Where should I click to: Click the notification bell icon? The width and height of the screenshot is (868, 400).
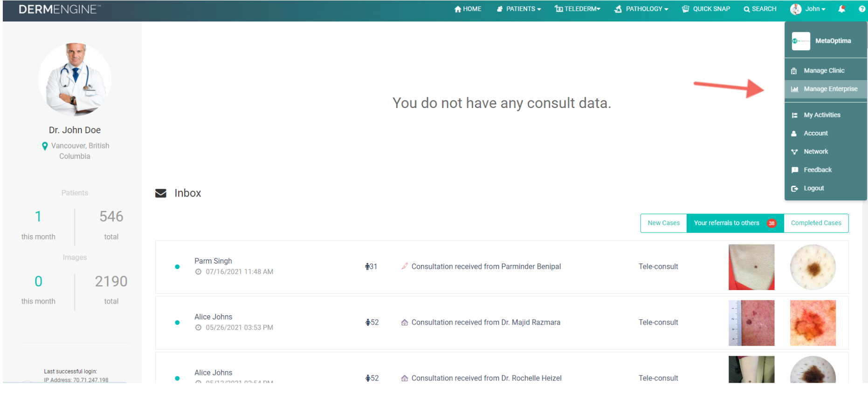841,9
